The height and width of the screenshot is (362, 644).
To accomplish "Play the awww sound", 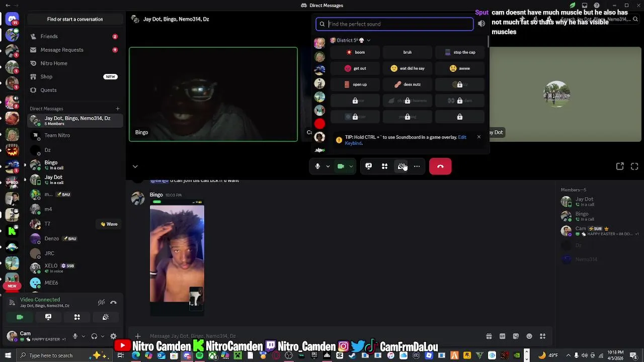I will coord(460,68).
